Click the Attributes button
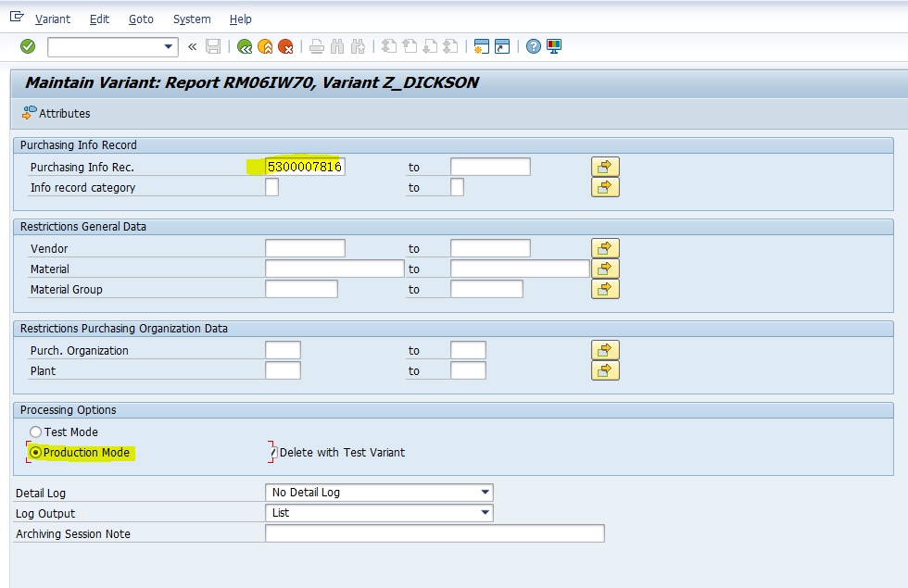 (57, 113)
